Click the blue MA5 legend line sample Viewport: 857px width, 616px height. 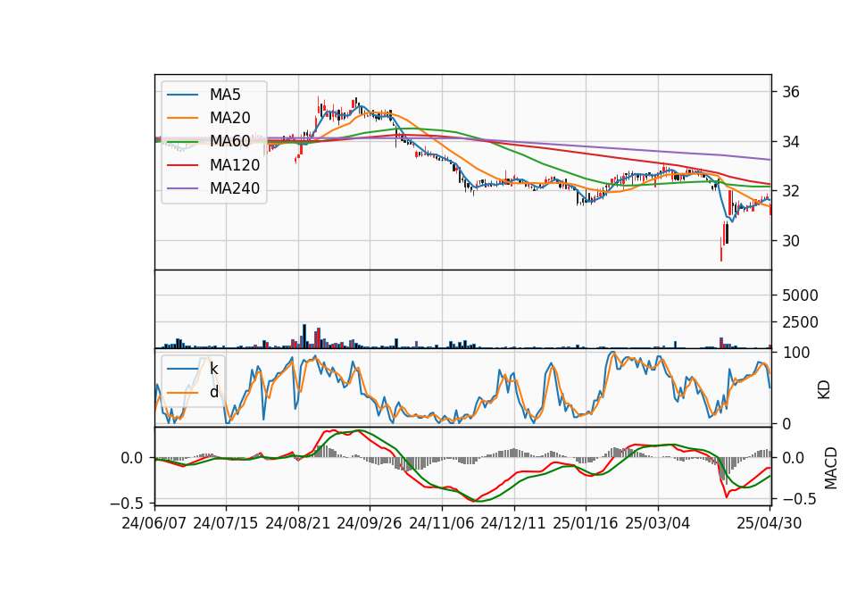182,95
